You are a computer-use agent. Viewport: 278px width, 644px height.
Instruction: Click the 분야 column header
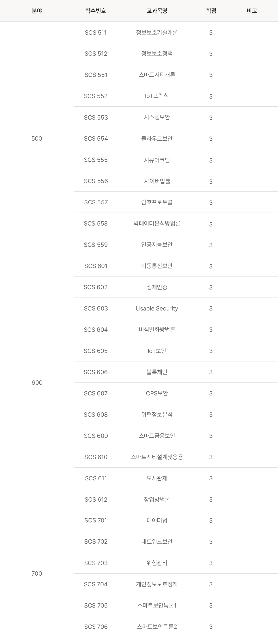[x=37, y=11]
